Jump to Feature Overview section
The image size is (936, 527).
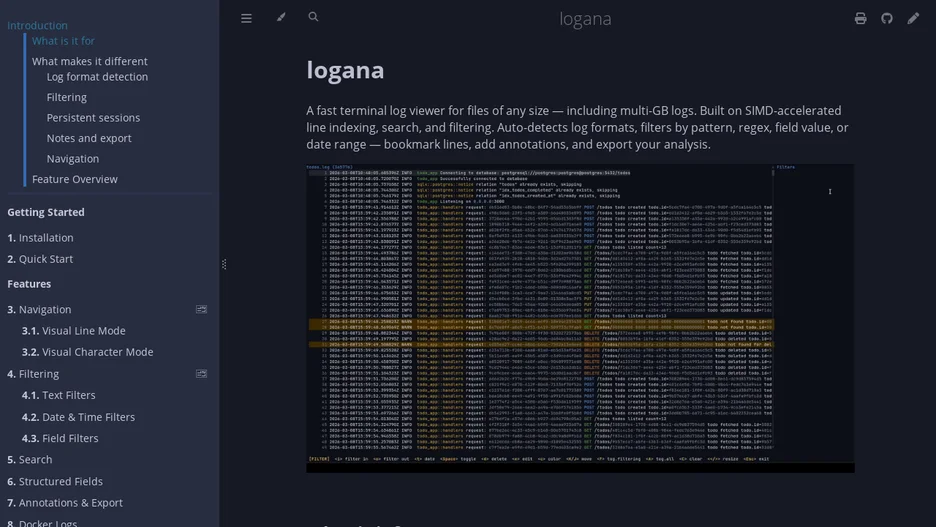(x=75, y=179)
